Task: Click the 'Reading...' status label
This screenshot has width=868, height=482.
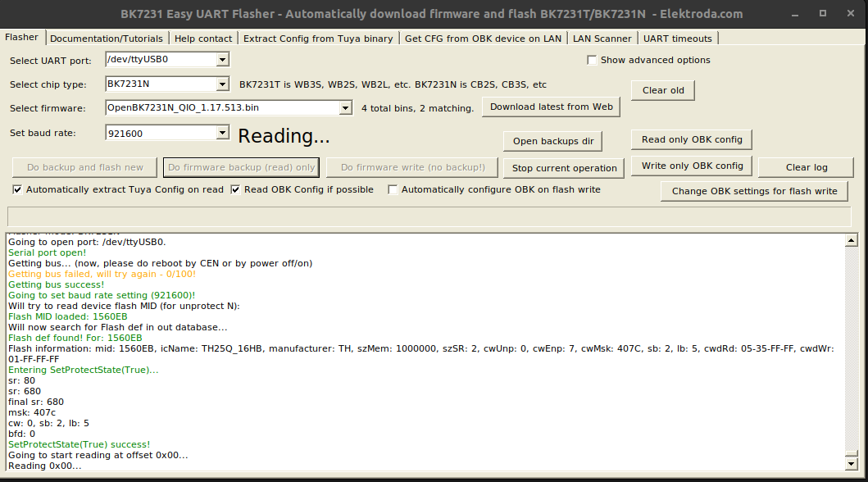Action: pos(284,136)
